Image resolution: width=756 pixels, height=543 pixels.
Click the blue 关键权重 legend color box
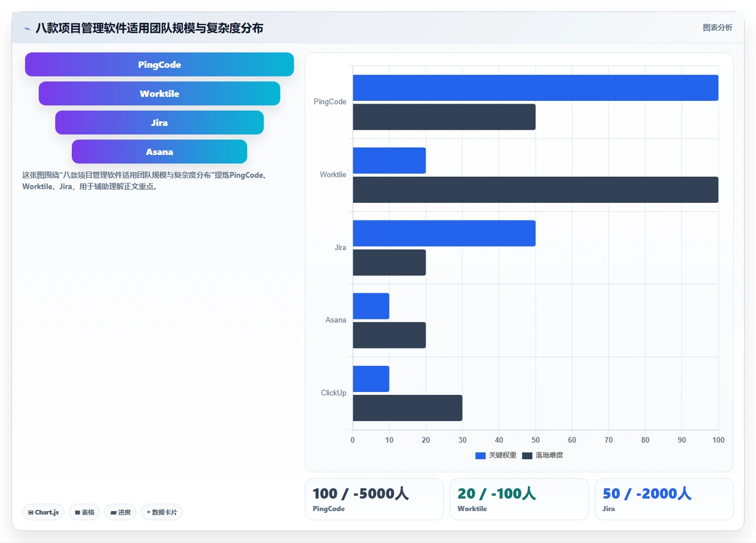click(480, 456)
